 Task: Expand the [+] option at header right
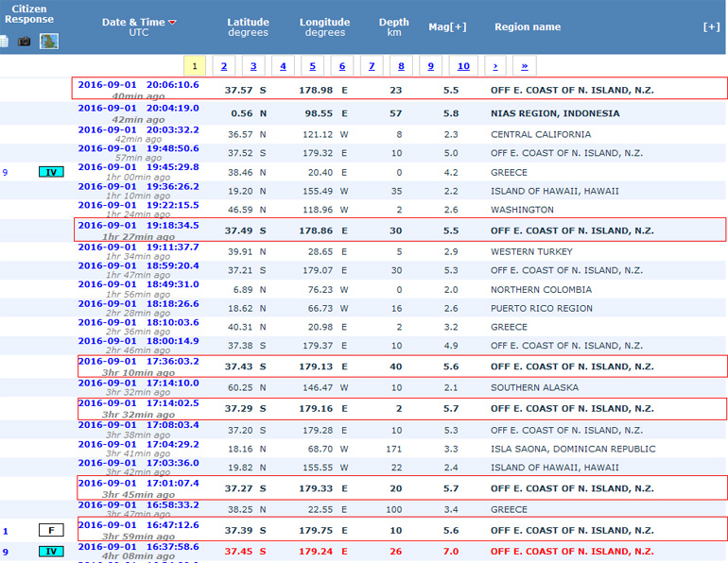pyautogui.click(x=711, y=26)
